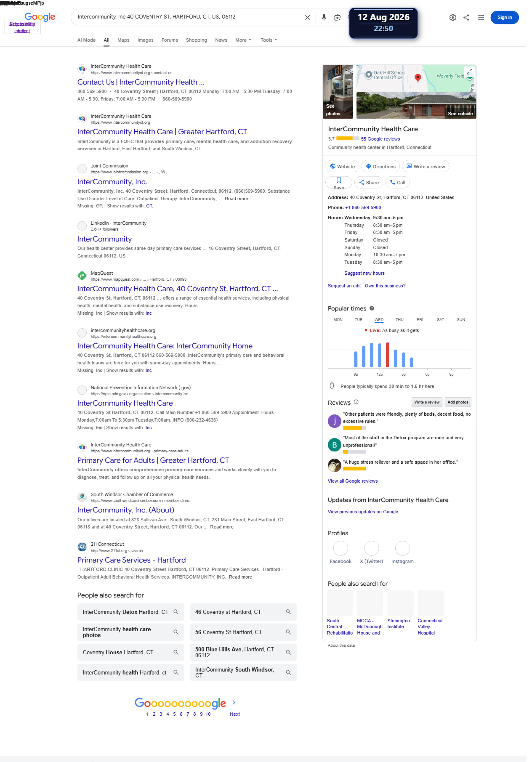
Task: Switch to Maps tab
Action: 123,40
